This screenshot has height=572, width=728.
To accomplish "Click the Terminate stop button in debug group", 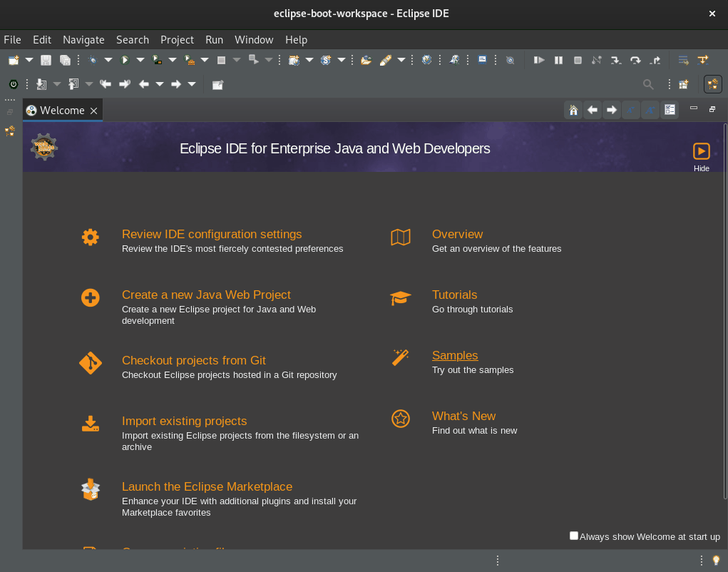I will point(578,60).
